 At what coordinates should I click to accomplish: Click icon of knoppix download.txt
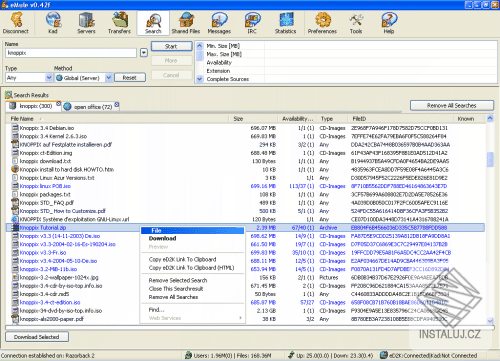coord(15,161)
